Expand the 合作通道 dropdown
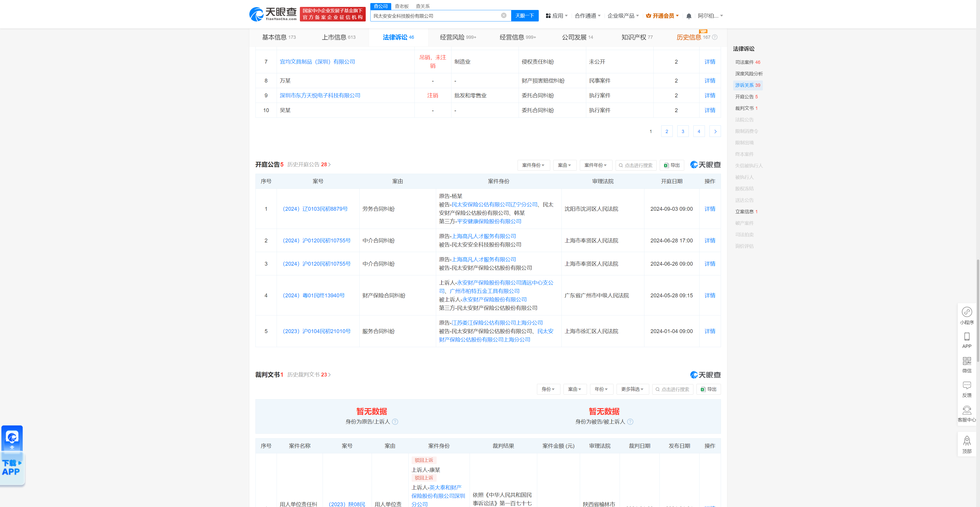 coord(587,16)
